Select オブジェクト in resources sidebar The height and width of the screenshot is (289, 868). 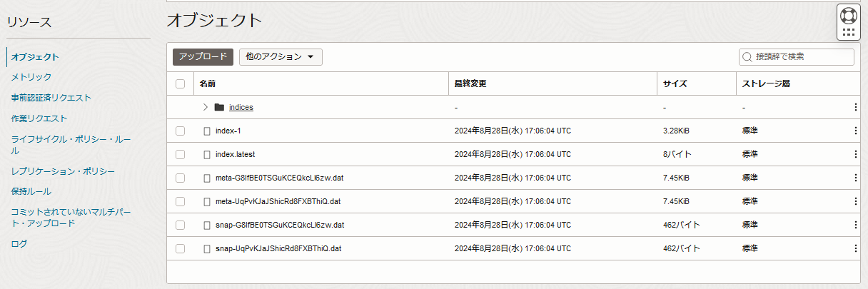click(x=35, y=57)
